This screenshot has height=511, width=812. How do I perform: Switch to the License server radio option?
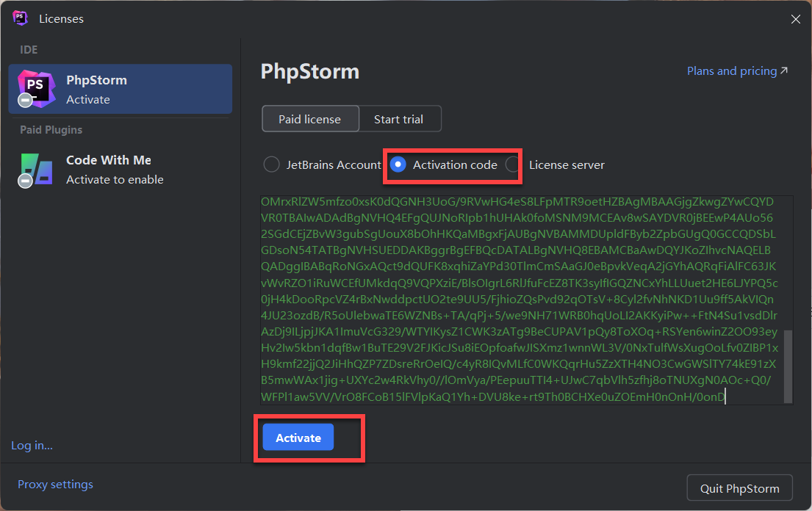point(512,164)
